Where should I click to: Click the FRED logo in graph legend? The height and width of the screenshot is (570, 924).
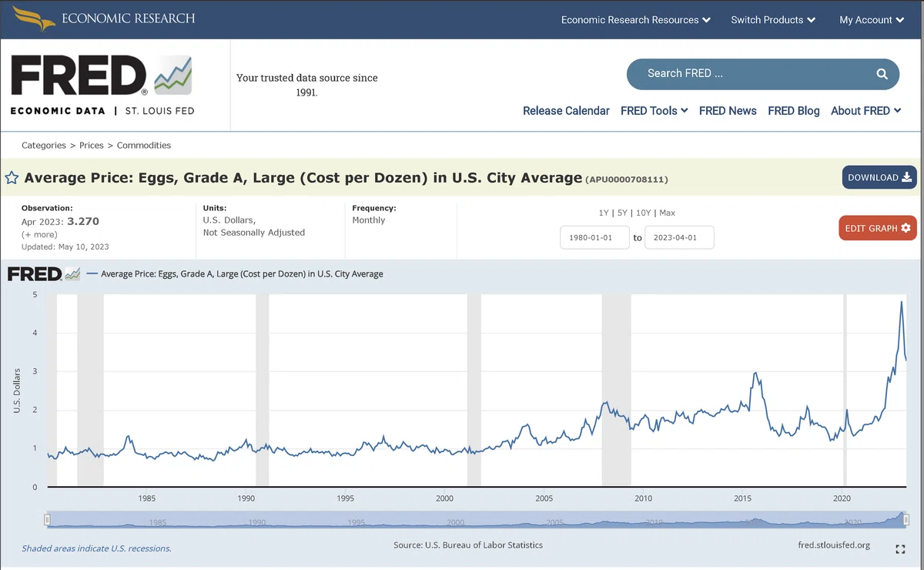coord(44,273)
